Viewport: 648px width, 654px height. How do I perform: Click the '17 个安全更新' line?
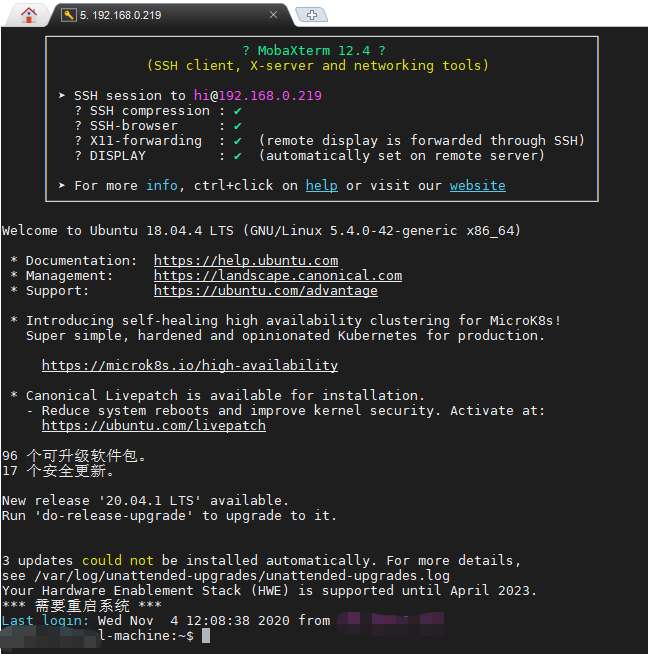click(58, 471)
